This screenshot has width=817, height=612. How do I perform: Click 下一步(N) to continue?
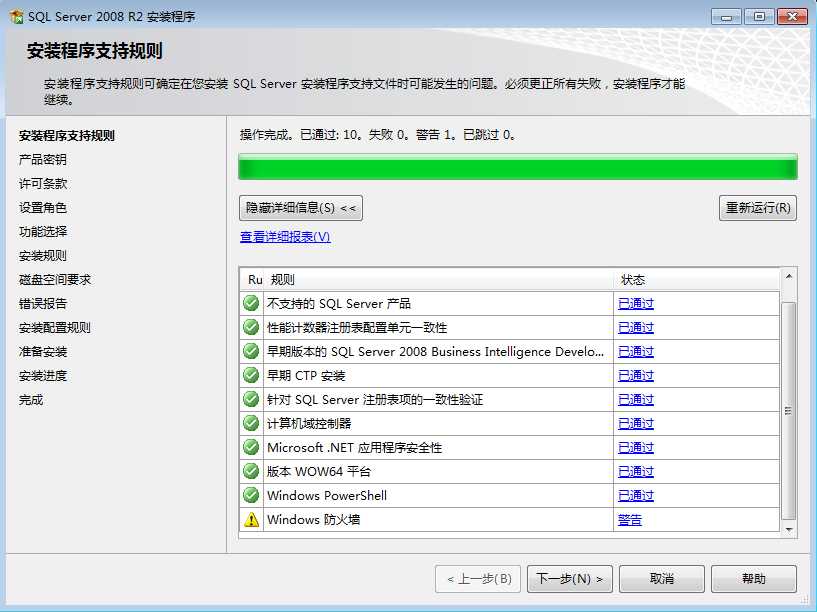(x=570, y=579)
